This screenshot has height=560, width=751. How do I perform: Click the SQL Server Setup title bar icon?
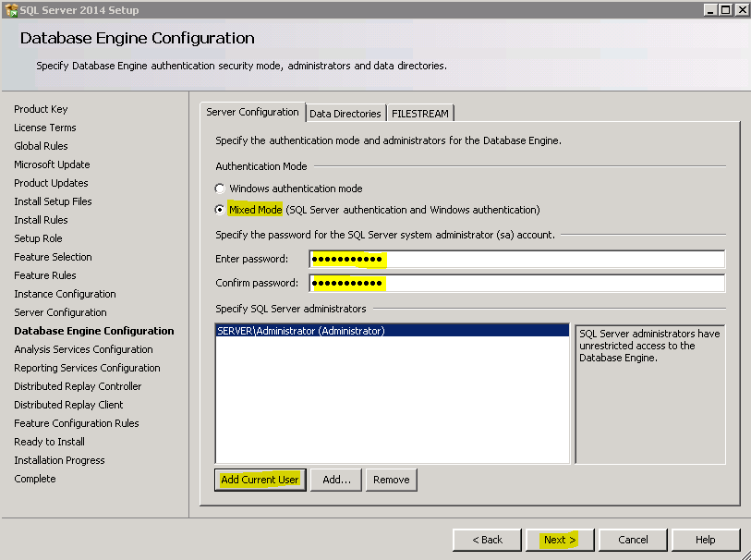point(11,9)
